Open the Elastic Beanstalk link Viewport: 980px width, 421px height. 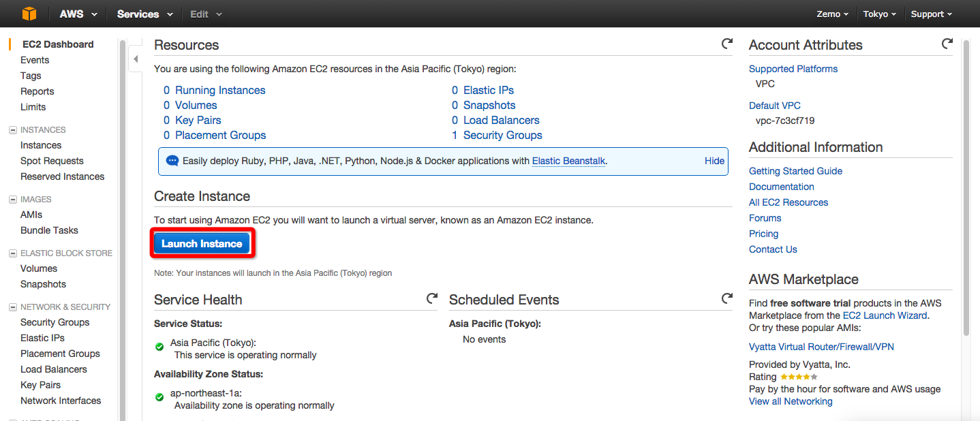(x=568, y=161)
